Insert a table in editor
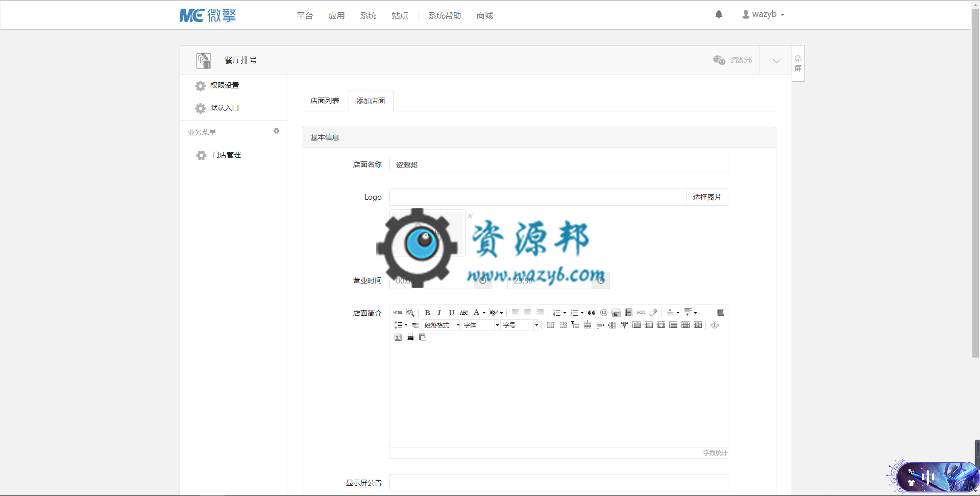The height and width of the screenshot is (496, 980). tap(550, 325)
